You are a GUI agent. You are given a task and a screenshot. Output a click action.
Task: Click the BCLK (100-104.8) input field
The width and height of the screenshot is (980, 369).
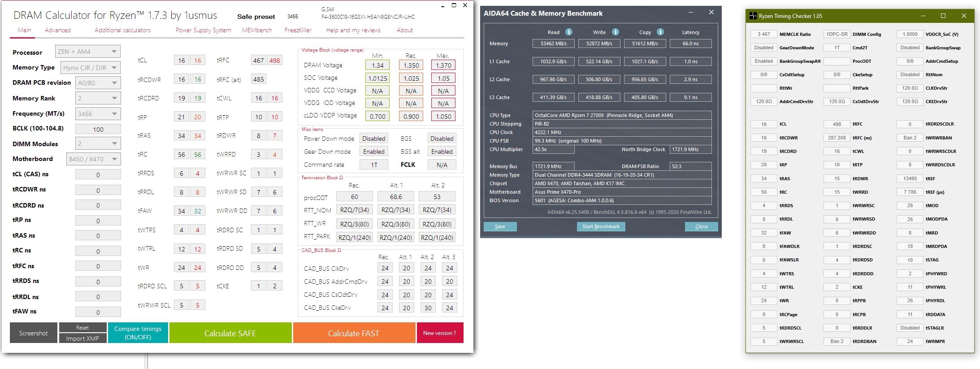(98, 129)
